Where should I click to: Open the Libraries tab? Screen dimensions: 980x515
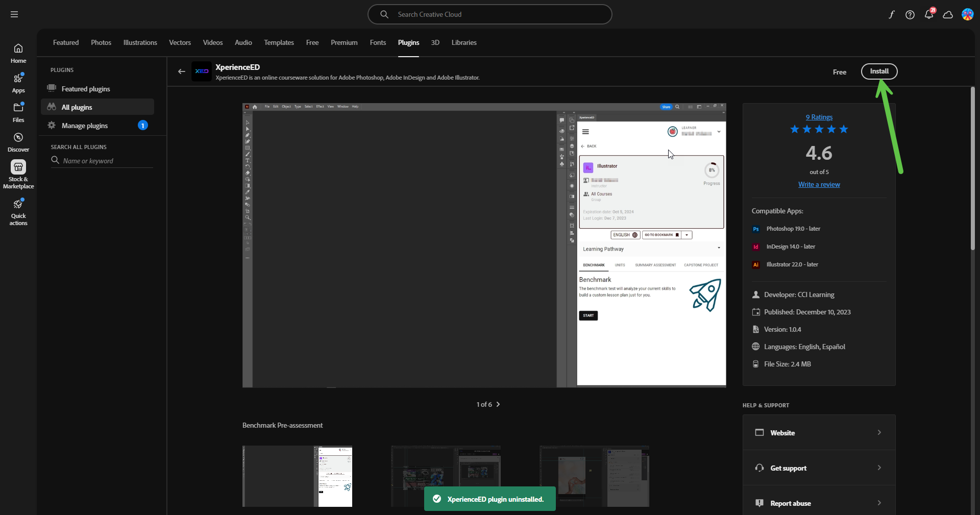point(464,42)
